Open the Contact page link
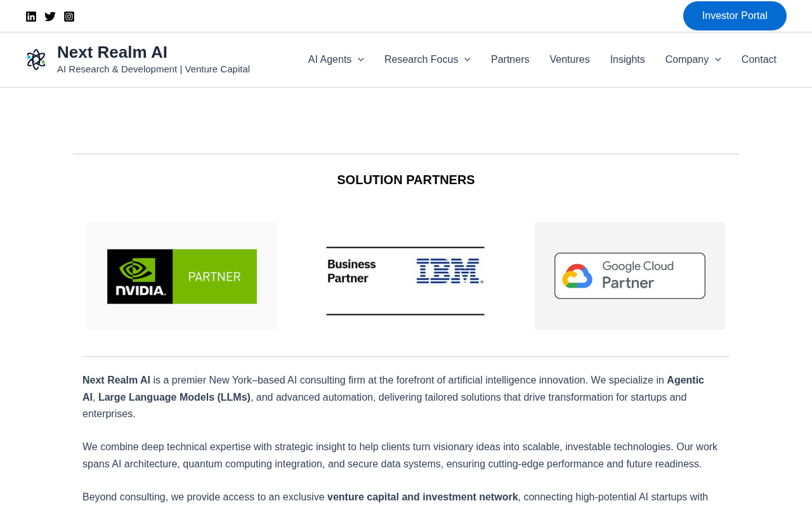Screen dimensions: 812x508 759,60
